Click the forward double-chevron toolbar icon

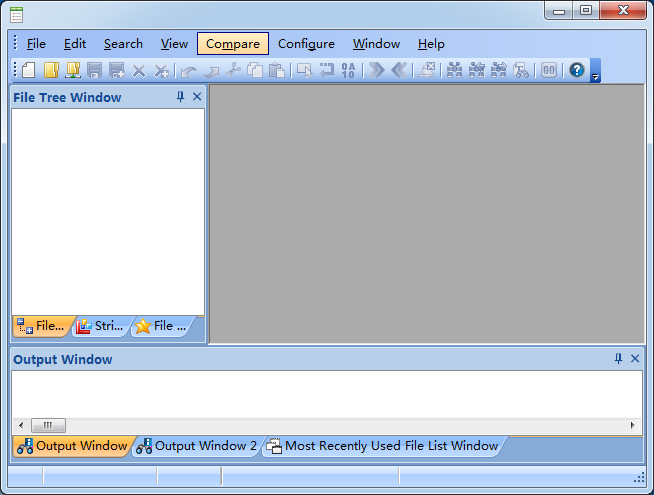pos(376,70)
